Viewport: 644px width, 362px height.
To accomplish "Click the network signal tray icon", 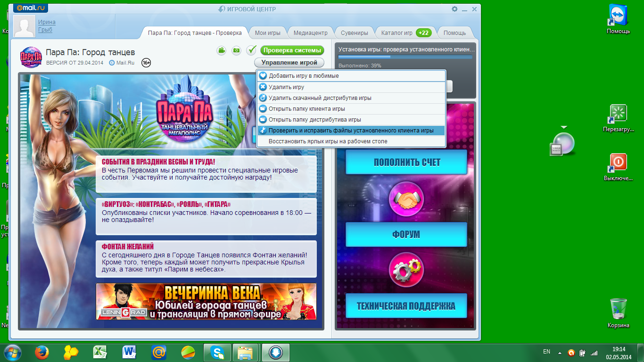I will pos(594,352).
